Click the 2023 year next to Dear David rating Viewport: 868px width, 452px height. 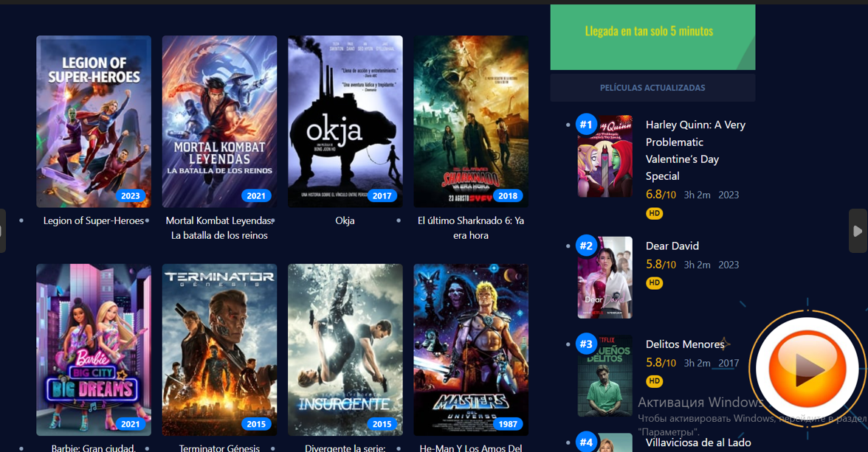(x=728, y=265)
